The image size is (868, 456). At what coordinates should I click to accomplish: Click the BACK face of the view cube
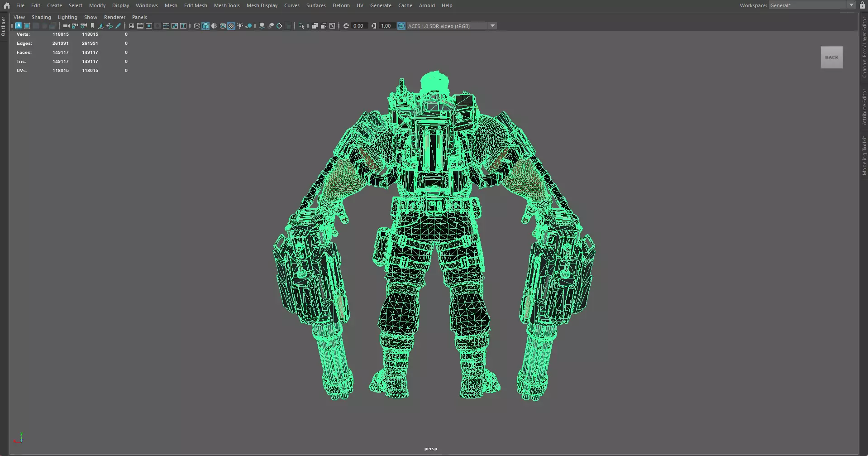click(x=832, y=58)
